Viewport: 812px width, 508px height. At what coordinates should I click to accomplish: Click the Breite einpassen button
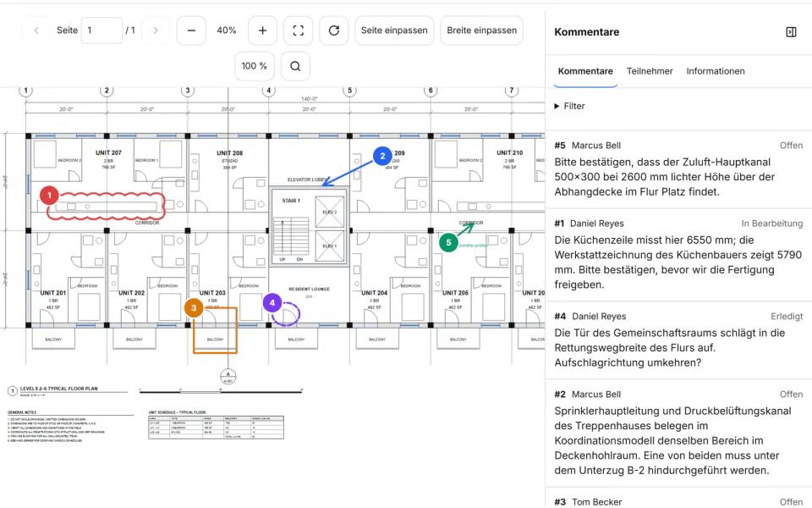click(481, 30)
